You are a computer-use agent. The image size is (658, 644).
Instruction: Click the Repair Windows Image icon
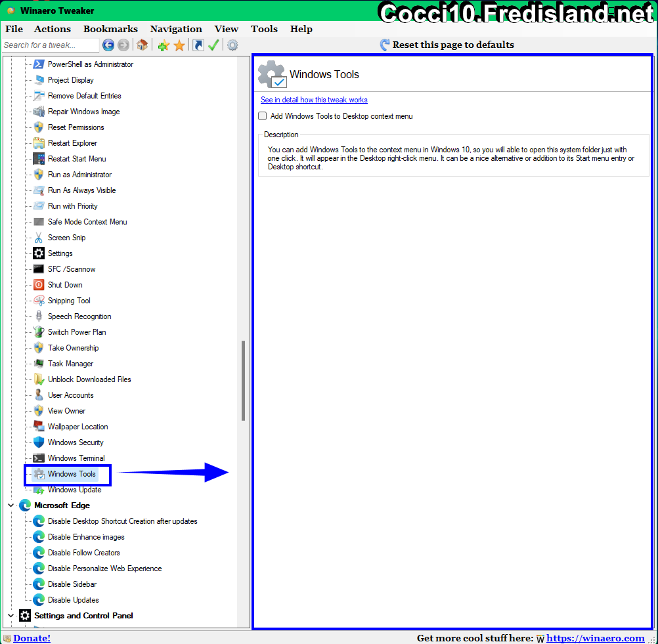[x=39, y=112]
